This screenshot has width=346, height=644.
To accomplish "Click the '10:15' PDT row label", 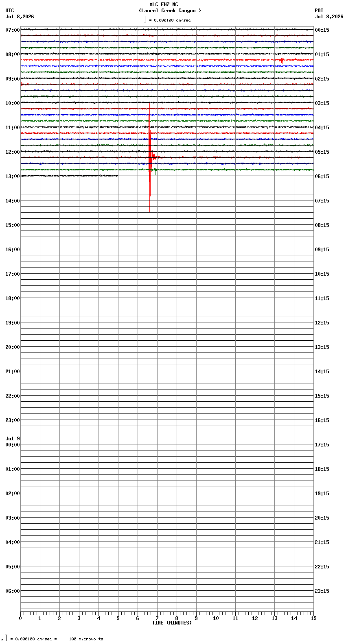I will (322, 274).
